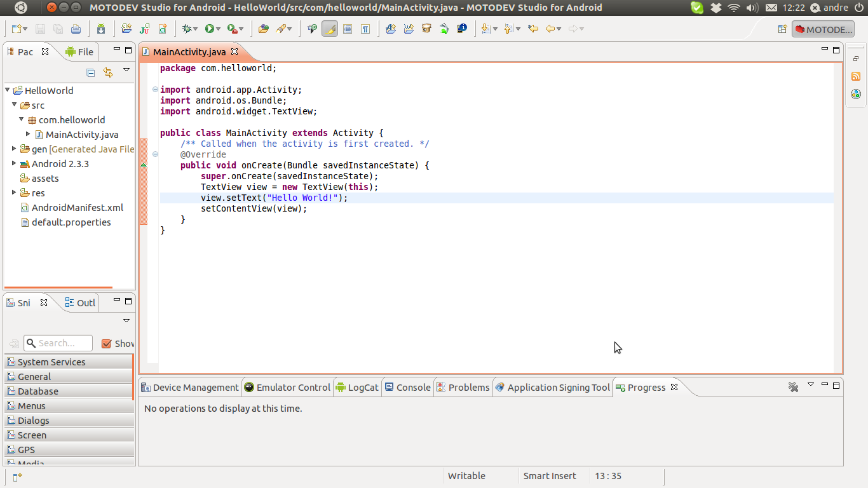Click the Previous Annotation up arrow icon
Viewport: 868px width, 488px height.
(x=508, y=29)
